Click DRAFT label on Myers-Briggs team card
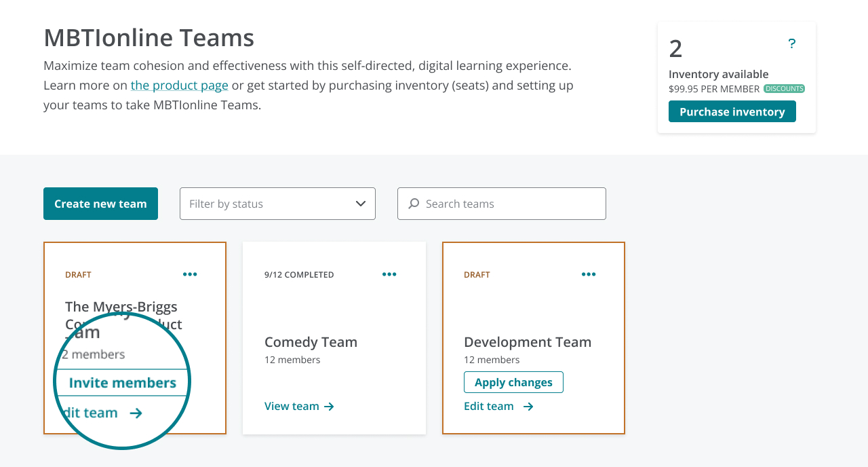This screenshot has width=868, height=467. tap(78, 275)
